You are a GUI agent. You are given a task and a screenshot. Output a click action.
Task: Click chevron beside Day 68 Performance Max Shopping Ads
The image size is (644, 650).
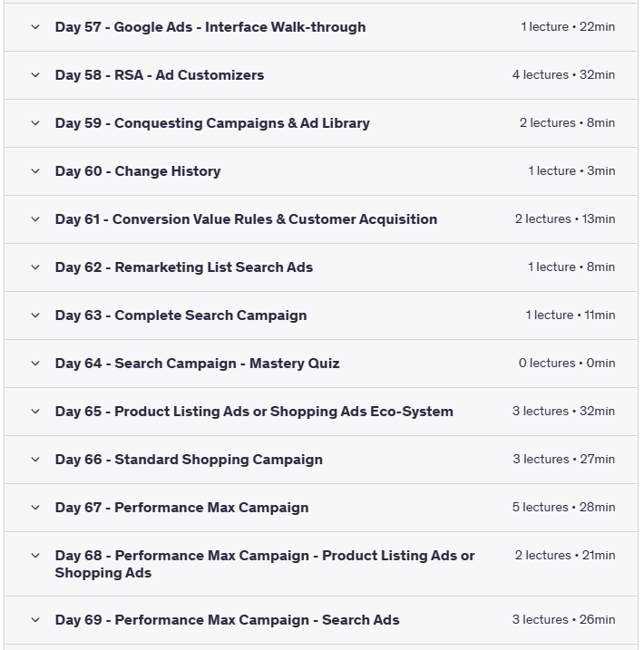[x=35, y=556]
